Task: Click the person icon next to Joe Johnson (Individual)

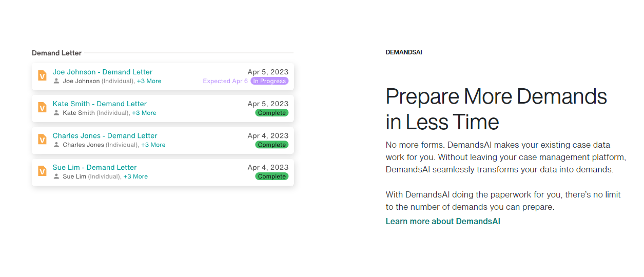Action: [x=56, y=81]
